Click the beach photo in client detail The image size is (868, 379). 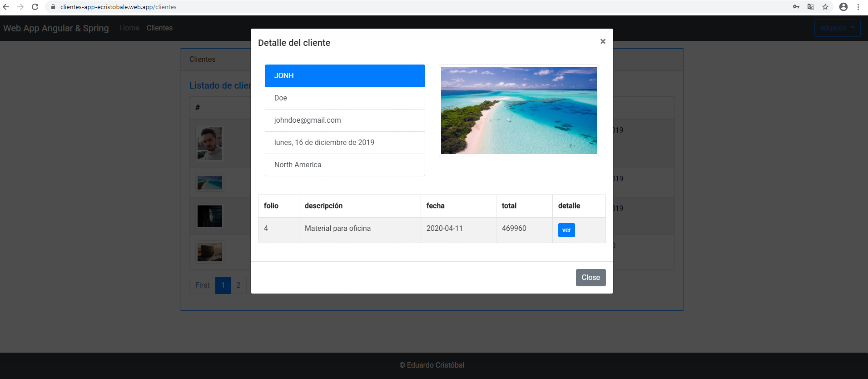pos(519,110)
